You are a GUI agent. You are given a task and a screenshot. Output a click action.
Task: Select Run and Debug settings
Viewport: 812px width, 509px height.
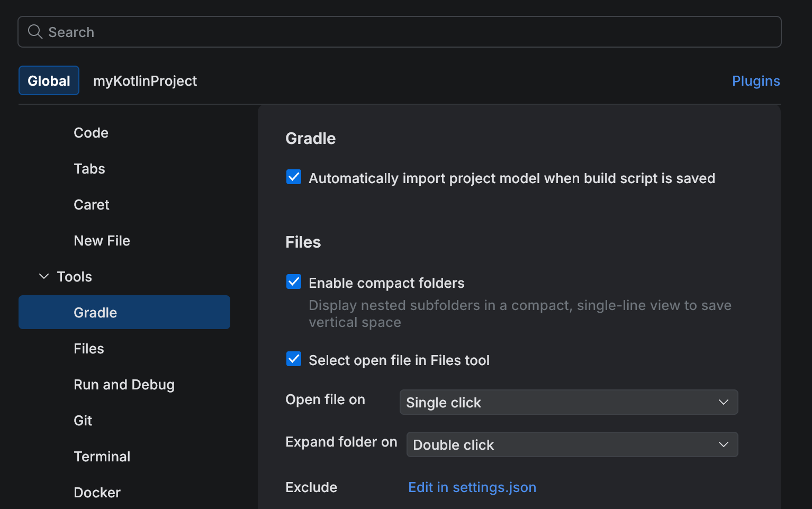tap(124, 384)
